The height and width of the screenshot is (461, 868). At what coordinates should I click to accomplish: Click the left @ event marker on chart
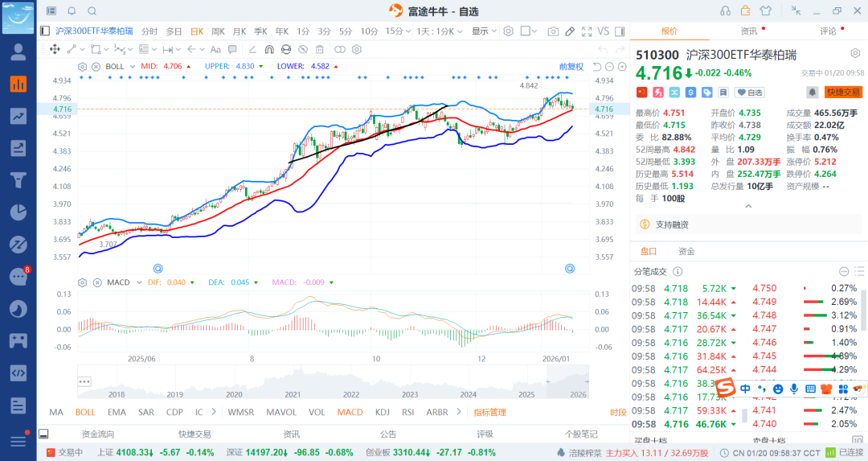158,269
